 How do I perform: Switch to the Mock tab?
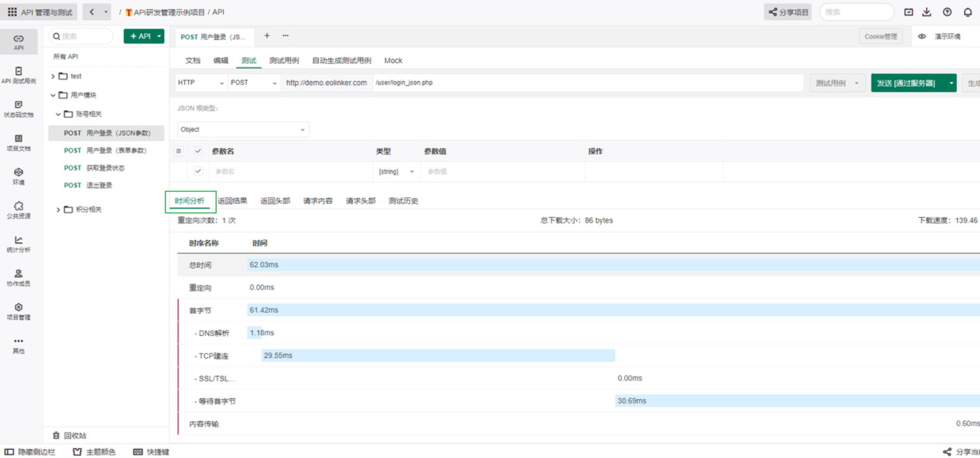(x=393, y=61)
